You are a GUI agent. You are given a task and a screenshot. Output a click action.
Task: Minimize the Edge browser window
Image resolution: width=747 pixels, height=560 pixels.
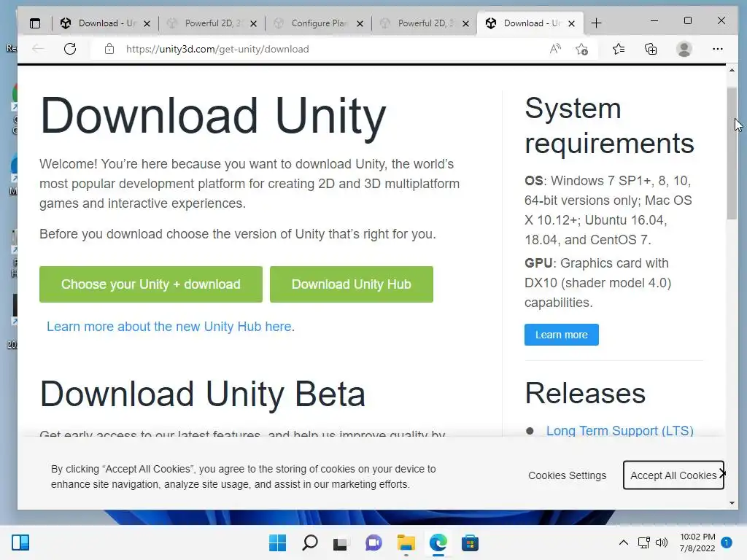pyautogui.click(x=654, y=21)
